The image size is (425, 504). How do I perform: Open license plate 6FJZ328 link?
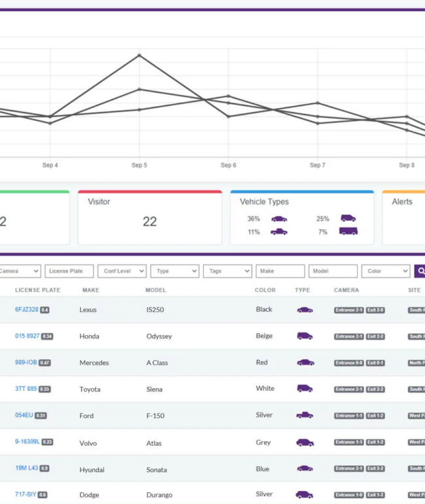[x=27, y=310]
